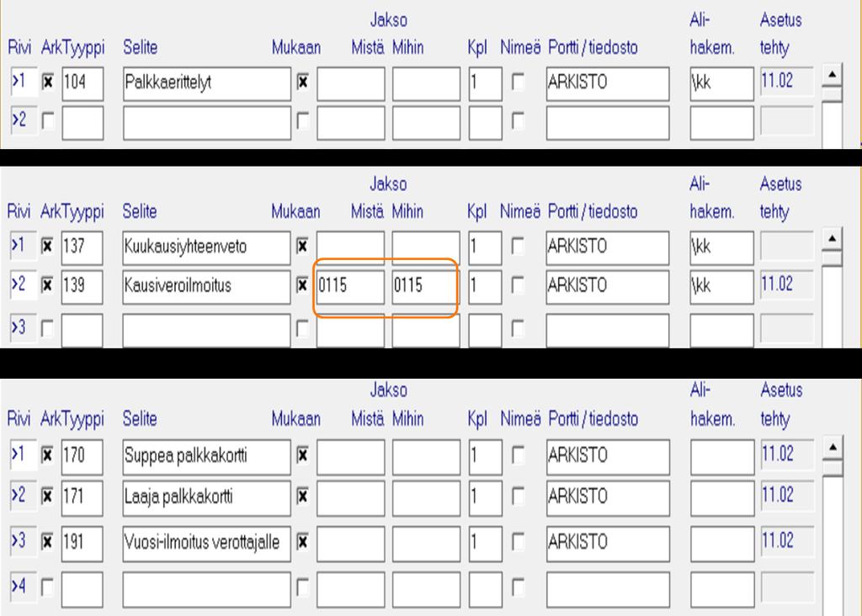The image size is (862, 616).
Task: Click Mistä field containing 0115
Action: click(x=350, y=286)
